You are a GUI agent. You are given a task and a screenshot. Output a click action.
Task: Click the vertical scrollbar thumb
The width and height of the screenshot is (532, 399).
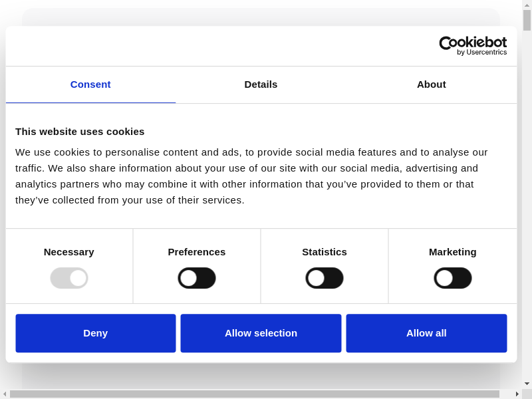click(527, 20)
